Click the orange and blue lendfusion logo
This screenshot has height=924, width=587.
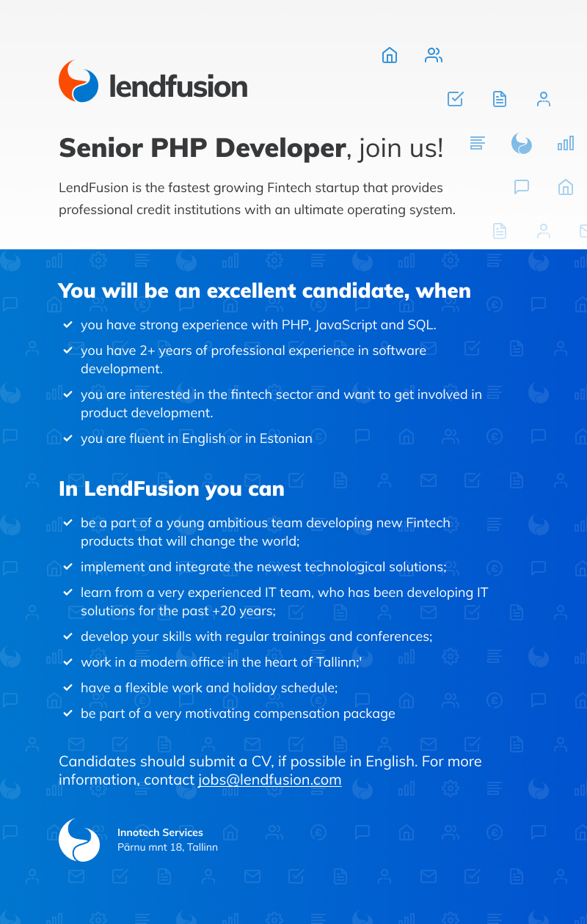pyautogui.click(x=153, y=81)
